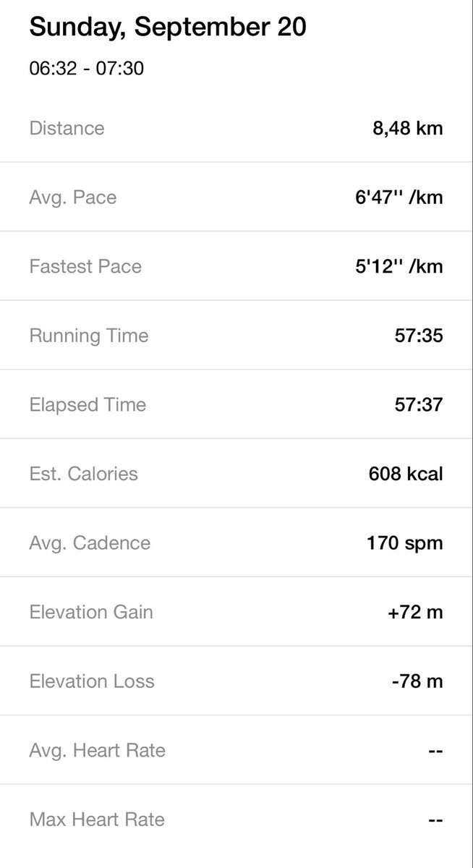Select the Distance row label
The image size is (473, 868).
(67, 128)
